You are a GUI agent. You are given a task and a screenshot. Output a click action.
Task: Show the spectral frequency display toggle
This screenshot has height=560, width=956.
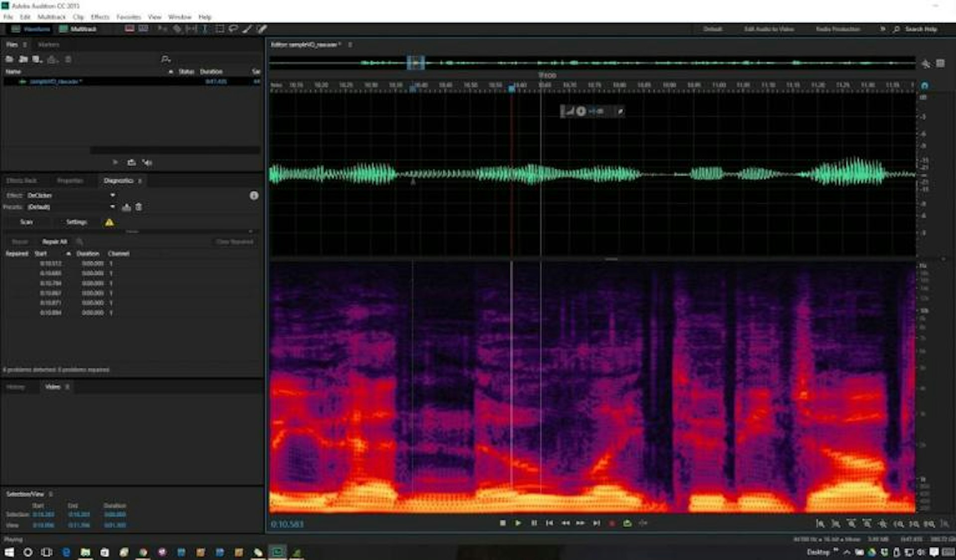(x=129, y=29)
